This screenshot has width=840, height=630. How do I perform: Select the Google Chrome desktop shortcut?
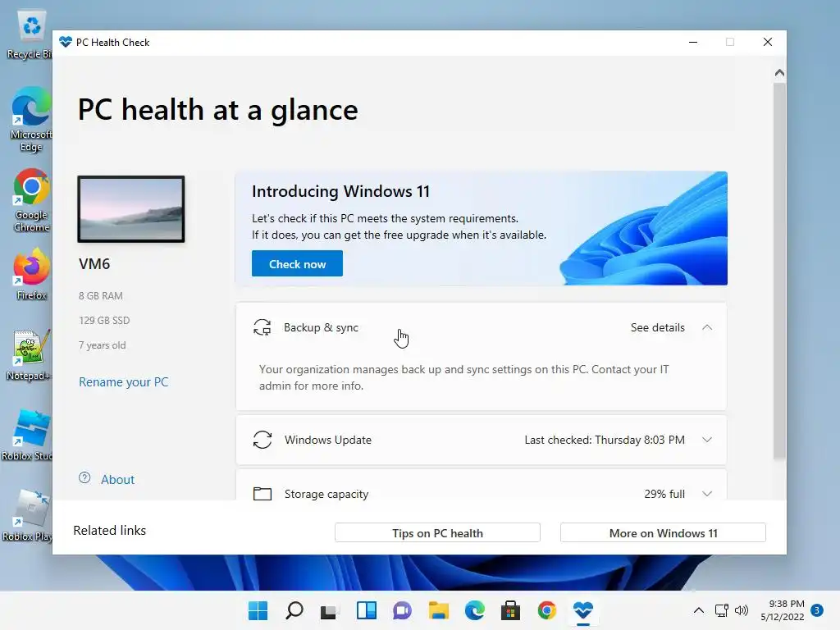click(x=30, y=200)
